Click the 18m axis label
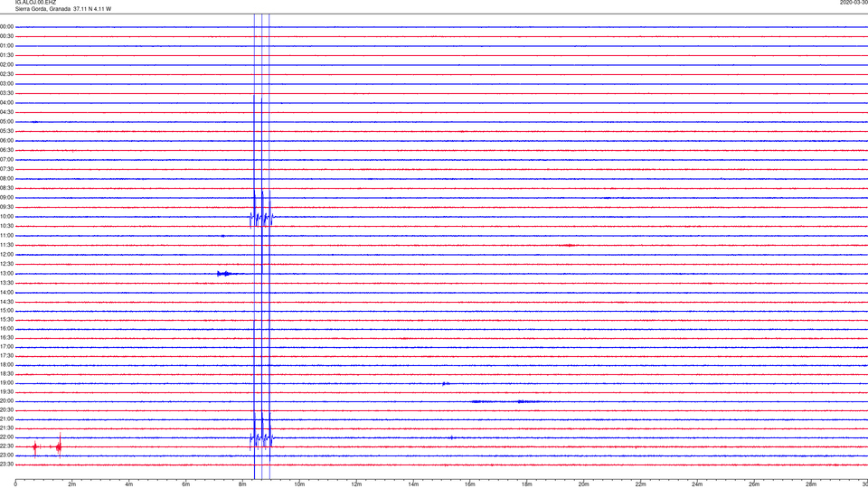868x488 pixels. [x=527, y=484]
